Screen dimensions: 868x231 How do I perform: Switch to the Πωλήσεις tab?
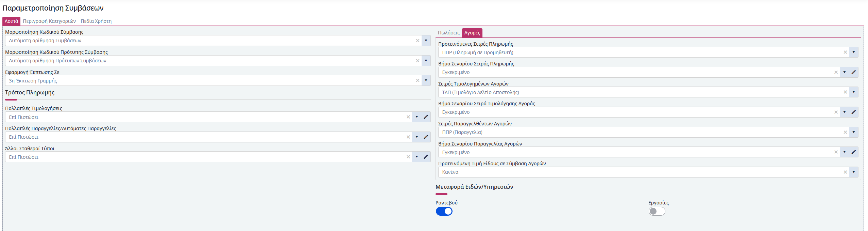pyautogui.click(x=448, y=33)
